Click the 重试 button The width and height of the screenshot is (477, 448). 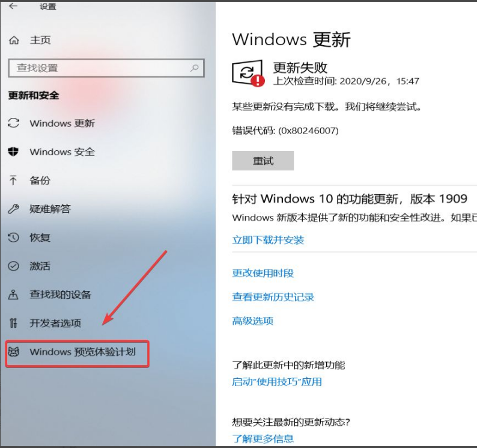263,161
